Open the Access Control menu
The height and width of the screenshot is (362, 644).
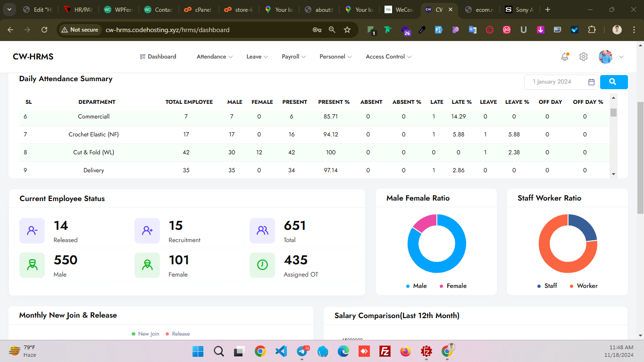point(388,57)
